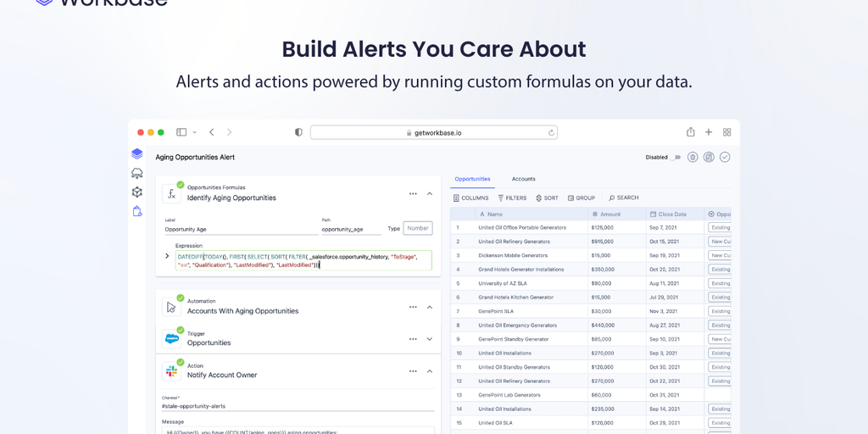
Task: Click the fx formula icon on Identify Aging Opportunities
Action: coord(172,193)
